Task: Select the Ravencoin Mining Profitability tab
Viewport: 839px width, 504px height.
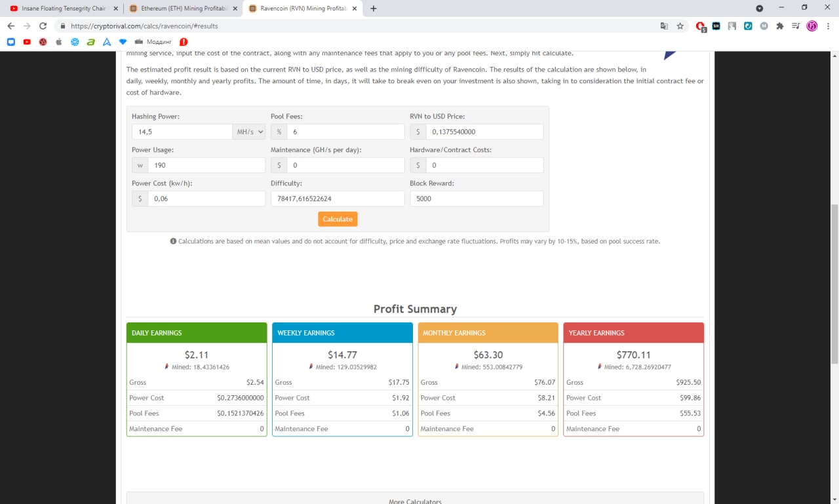Action: point(302,9)
